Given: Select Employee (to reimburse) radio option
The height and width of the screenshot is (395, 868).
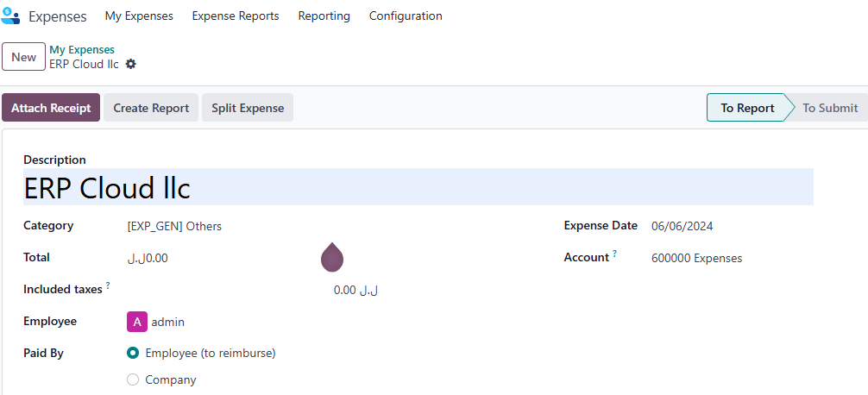Looking at the screenshot, I should click(x=133, y=353).
